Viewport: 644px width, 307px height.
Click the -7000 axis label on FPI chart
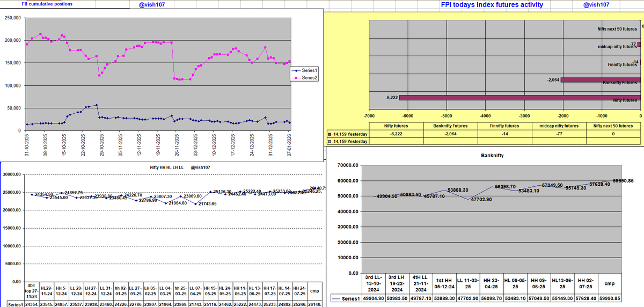(368, 116)
